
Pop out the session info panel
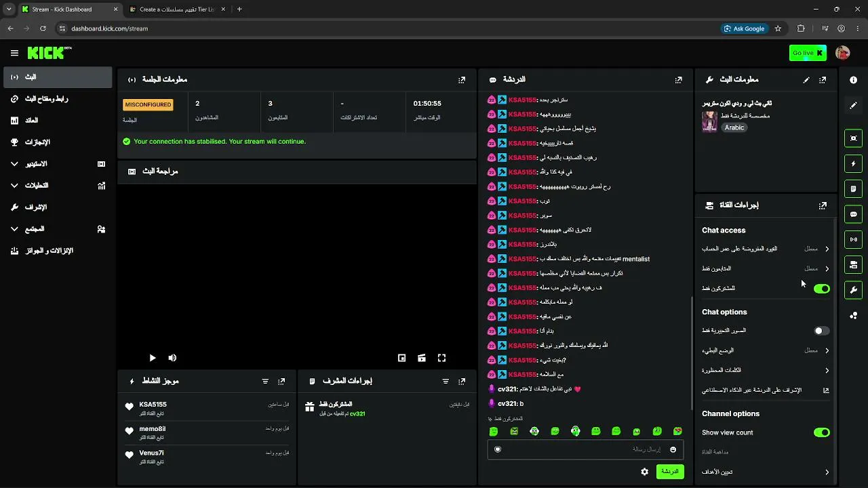(x=462, y=80)
